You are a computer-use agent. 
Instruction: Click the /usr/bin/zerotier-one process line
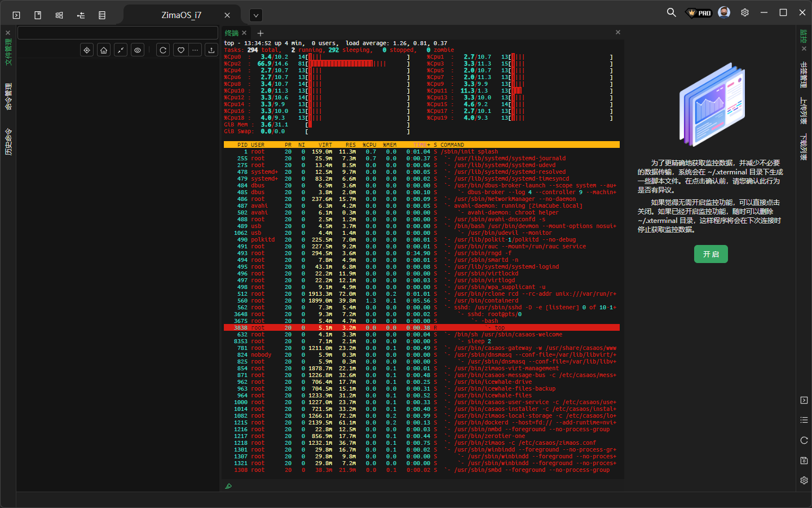point(422,436)
